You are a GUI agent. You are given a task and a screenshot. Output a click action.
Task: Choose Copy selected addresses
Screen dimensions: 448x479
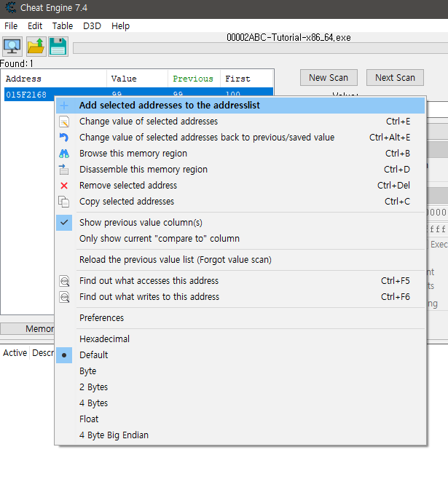240,202
